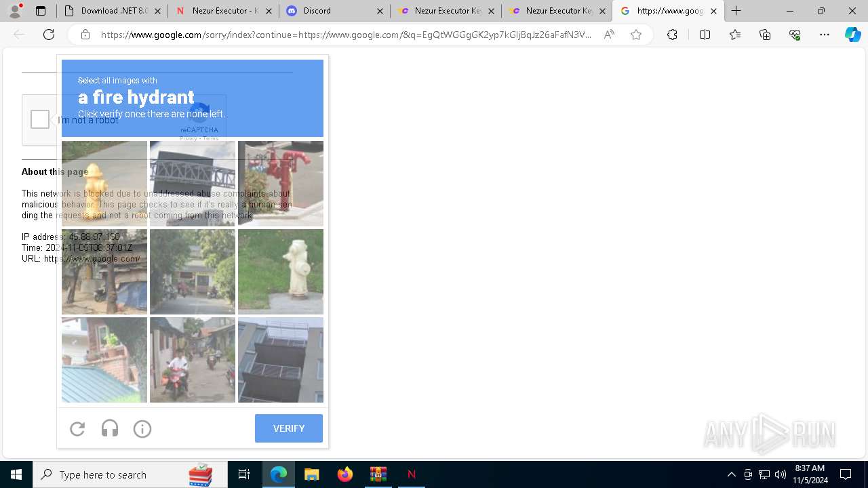Image resolution: width=868 pixels, height=488 pixels.
Task: Open Task View on the taskbar
Action: click(x=244, y=474)
